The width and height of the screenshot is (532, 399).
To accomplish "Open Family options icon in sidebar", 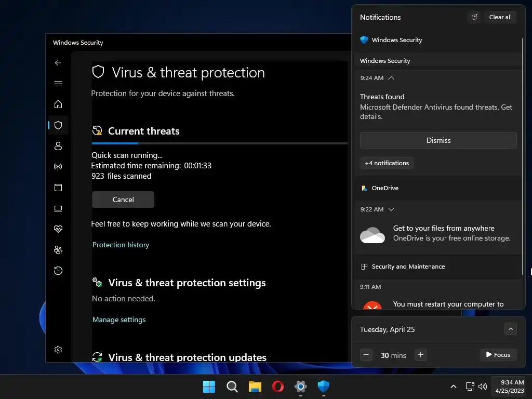I will tap(58, 250).
